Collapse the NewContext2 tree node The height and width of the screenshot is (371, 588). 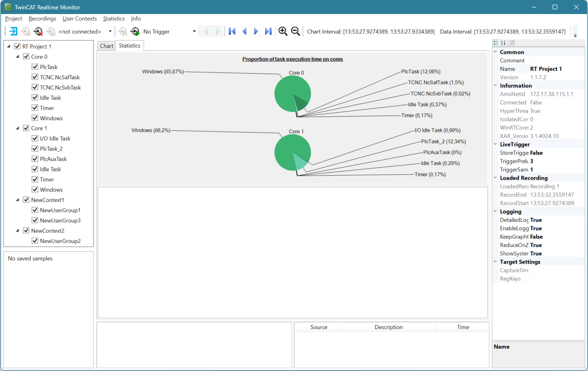click(x=18, y=231)
